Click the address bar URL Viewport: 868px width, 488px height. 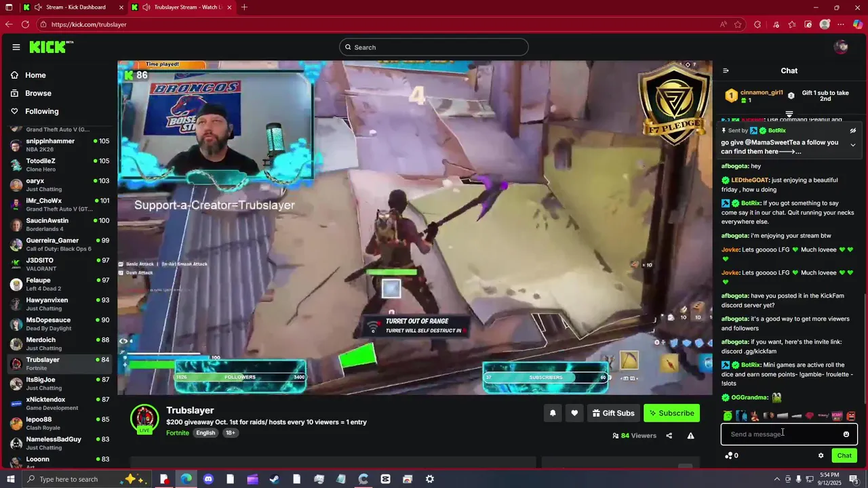[x=89, y=24]
